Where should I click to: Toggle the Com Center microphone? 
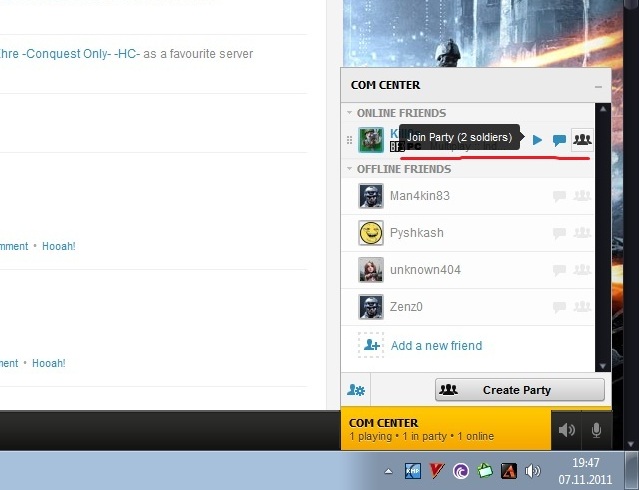596,430
